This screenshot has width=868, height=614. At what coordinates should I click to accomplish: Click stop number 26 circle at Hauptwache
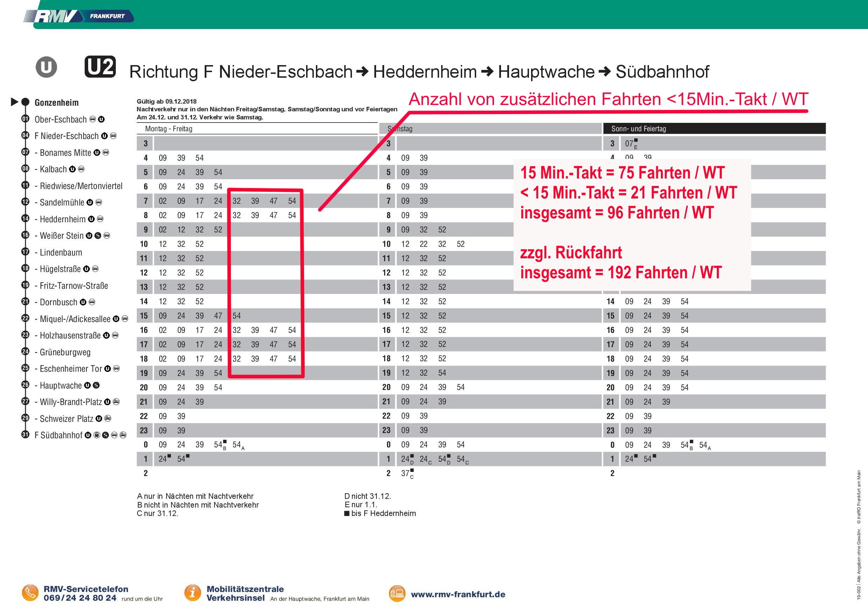(x=25, y=385)
